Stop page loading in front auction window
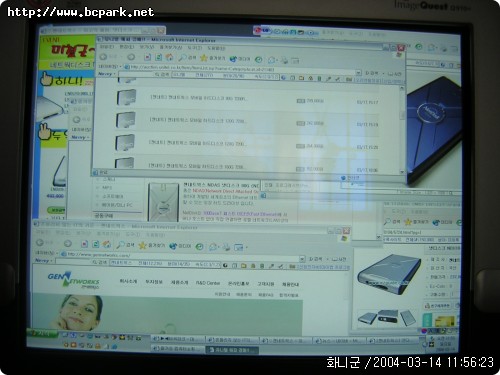Screen dimensions: 500x375 [x=147, y=57]
